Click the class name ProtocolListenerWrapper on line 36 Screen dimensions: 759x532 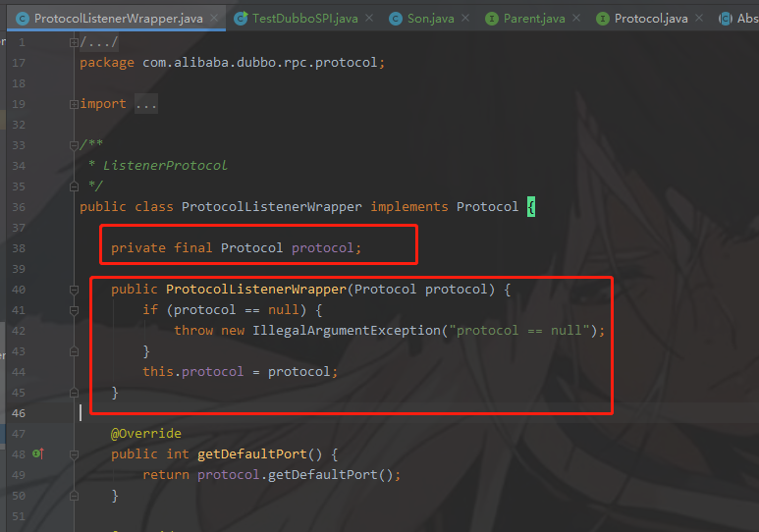pos(272,207)
